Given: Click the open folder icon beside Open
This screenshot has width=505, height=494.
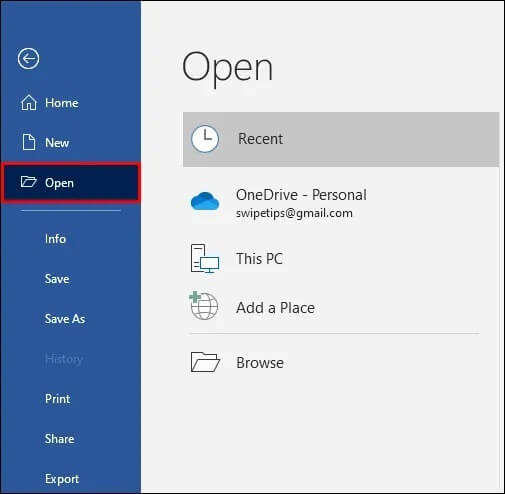Looking at the screenshot, I should (x=28, y=182).
